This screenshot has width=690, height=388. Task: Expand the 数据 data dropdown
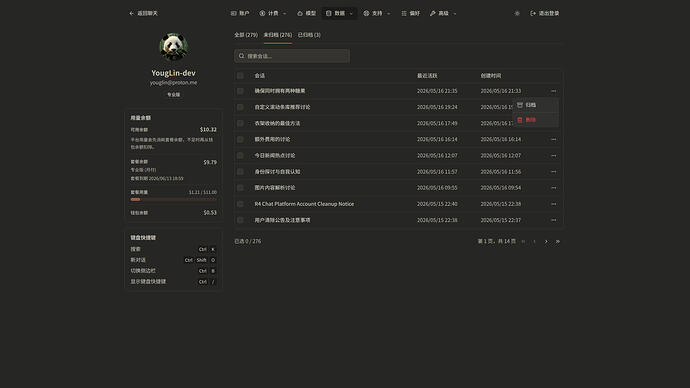(x=339, y=13)
